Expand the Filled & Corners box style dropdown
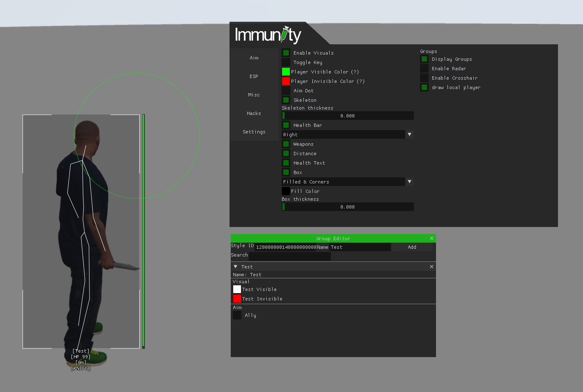Image resolution: width=583 pixels, height=392 pixels. (x=409, y=182)
